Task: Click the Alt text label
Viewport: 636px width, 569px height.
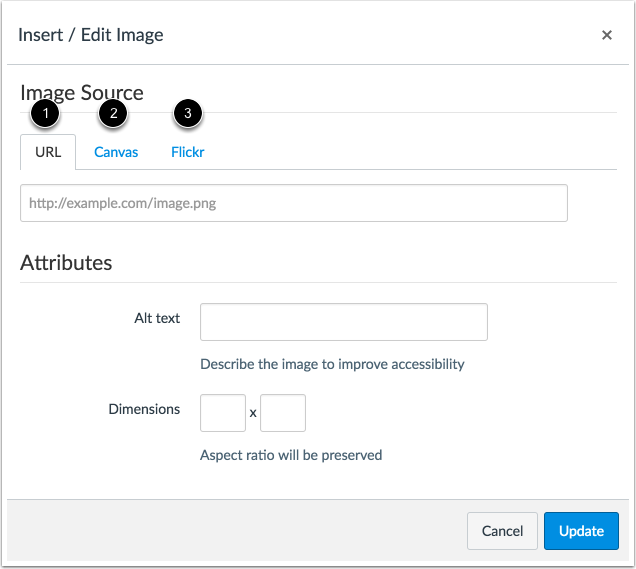Action: (x=157, y=318)
